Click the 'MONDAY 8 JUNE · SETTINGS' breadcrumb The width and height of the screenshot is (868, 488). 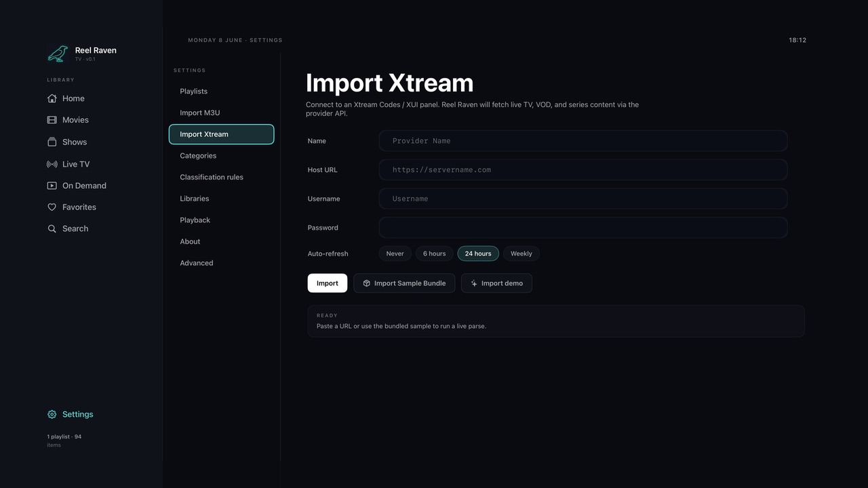point(235,40)
